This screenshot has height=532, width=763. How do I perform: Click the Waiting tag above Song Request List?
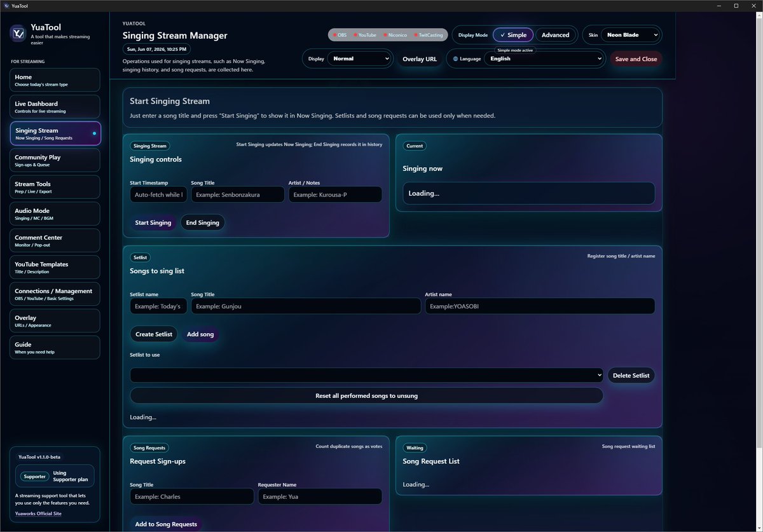(x=415, y=447)
